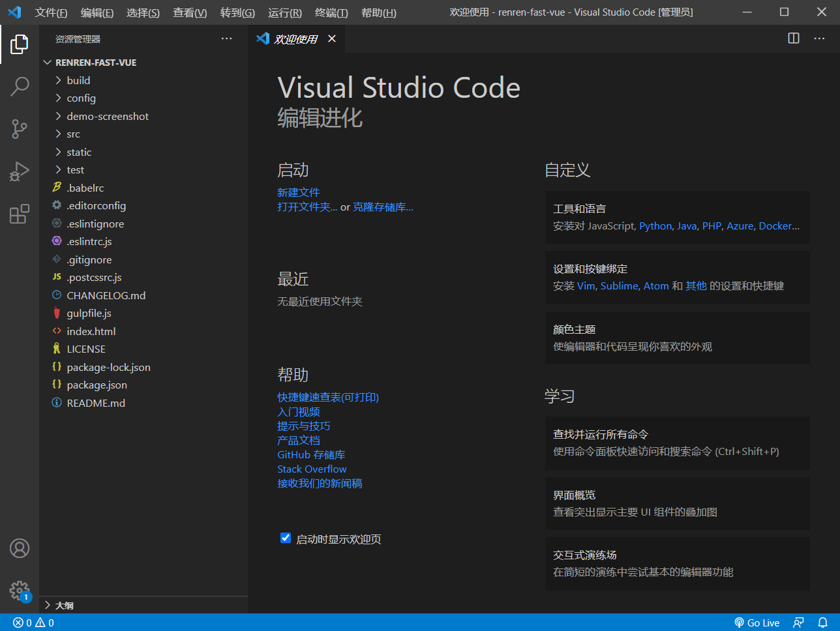Open 快捷键速查表(可打印) link

click(328, 397)
